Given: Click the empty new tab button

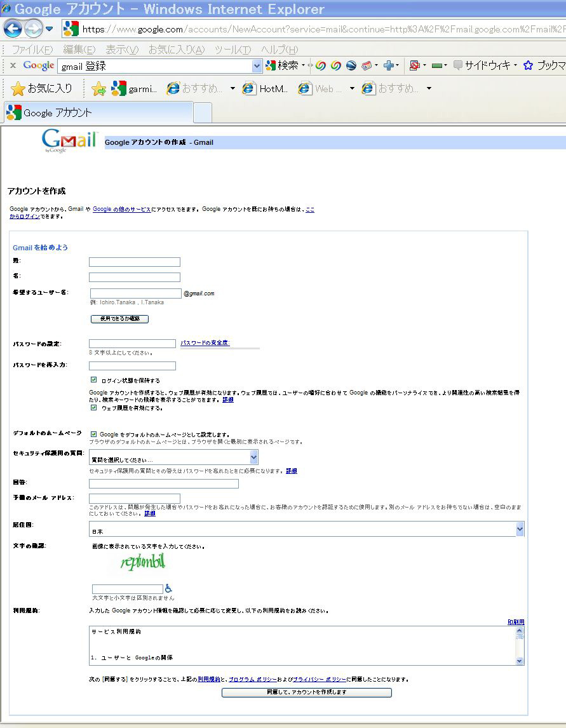Looking at the screenshot, I should pos(203,113).
